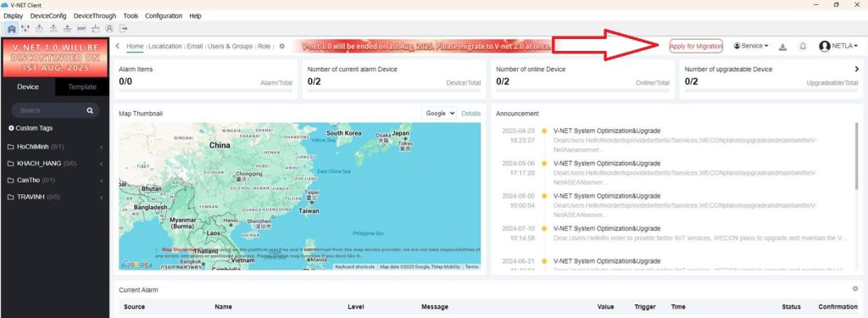Open the settings sliders toolbar icon

(x=25, y=28)
